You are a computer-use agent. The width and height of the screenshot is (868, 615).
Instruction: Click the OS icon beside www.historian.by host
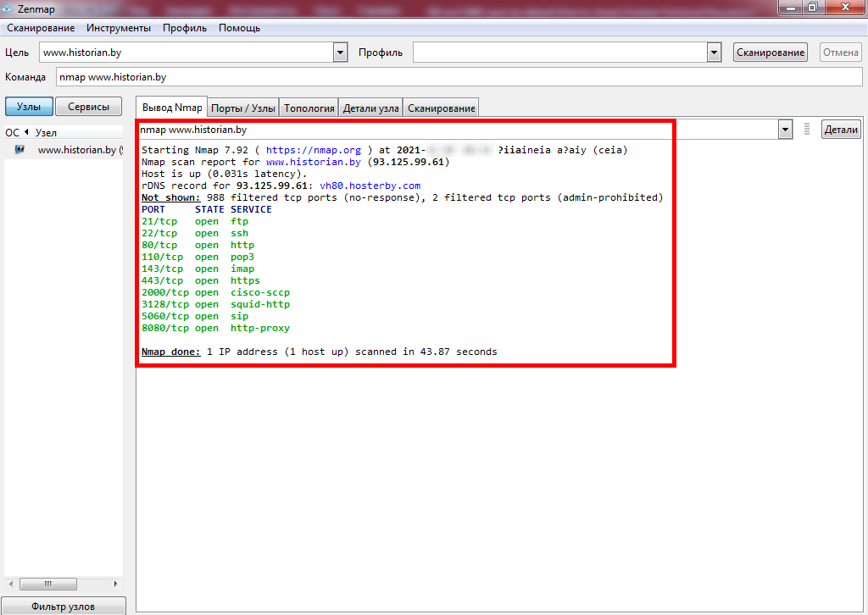19,150
